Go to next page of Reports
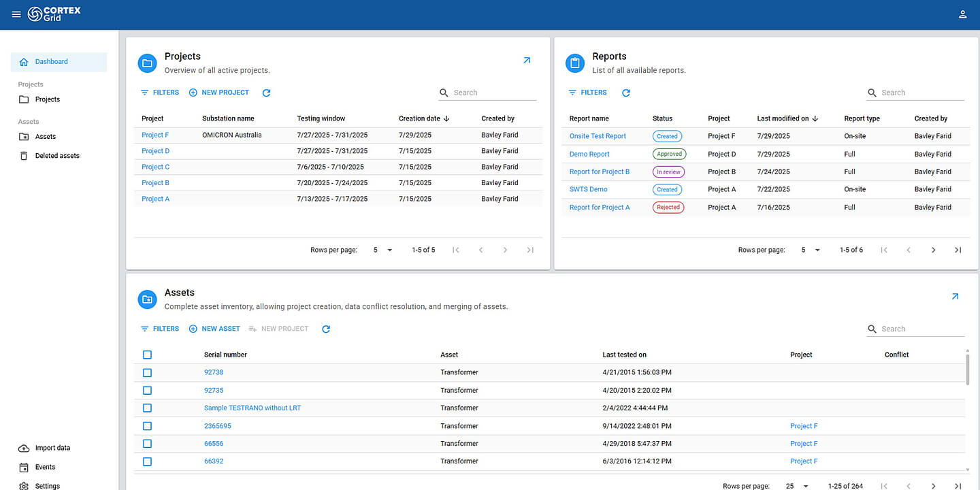Viewport: 980px width, 490px height. (x=933, y=250)
